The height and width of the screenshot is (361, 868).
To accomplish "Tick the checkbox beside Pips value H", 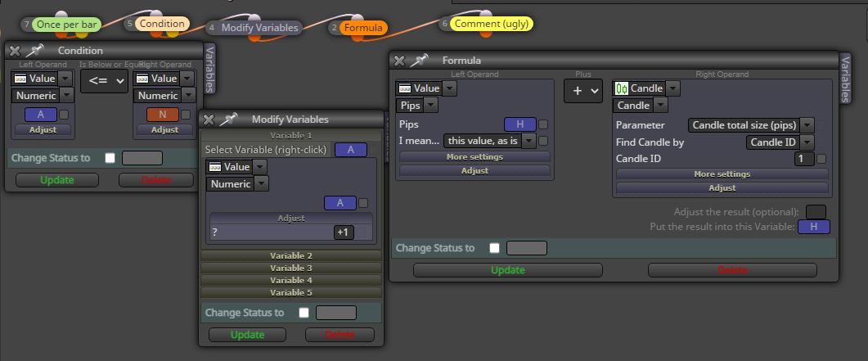I will [543, 124].
